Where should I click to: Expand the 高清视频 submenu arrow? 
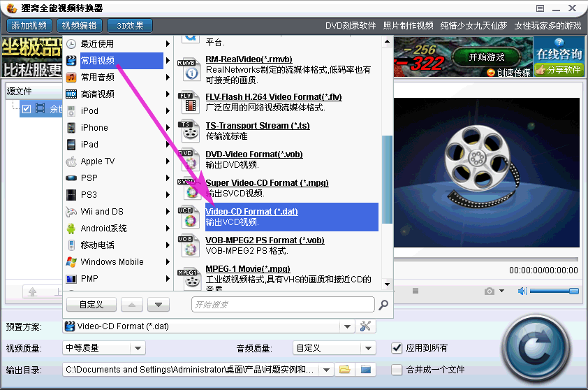click(x=168, y=94)
